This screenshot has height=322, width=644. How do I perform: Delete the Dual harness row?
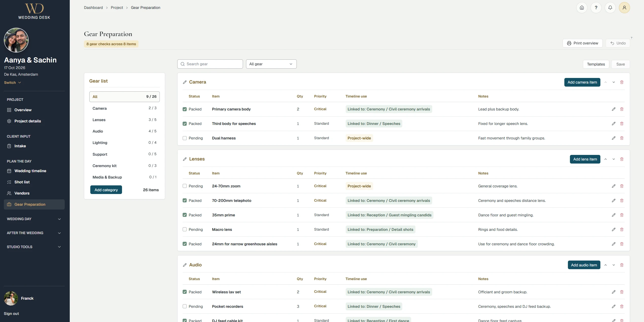(622, 138)
